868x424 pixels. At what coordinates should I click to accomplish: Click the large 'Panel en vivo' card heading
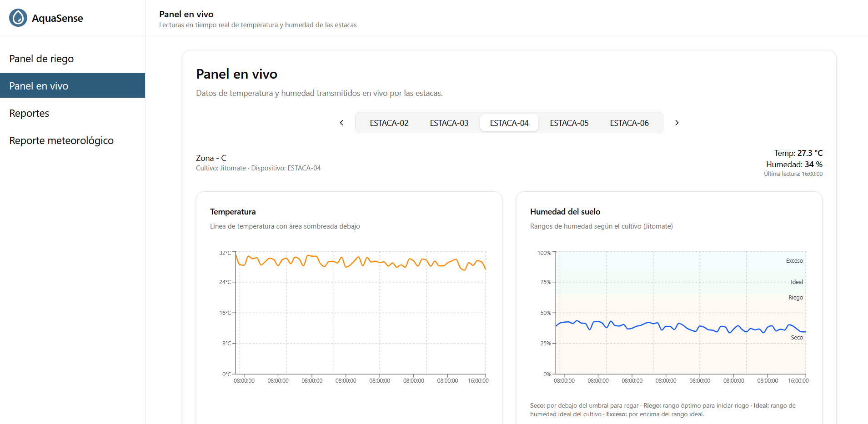(x=236, y=74)
